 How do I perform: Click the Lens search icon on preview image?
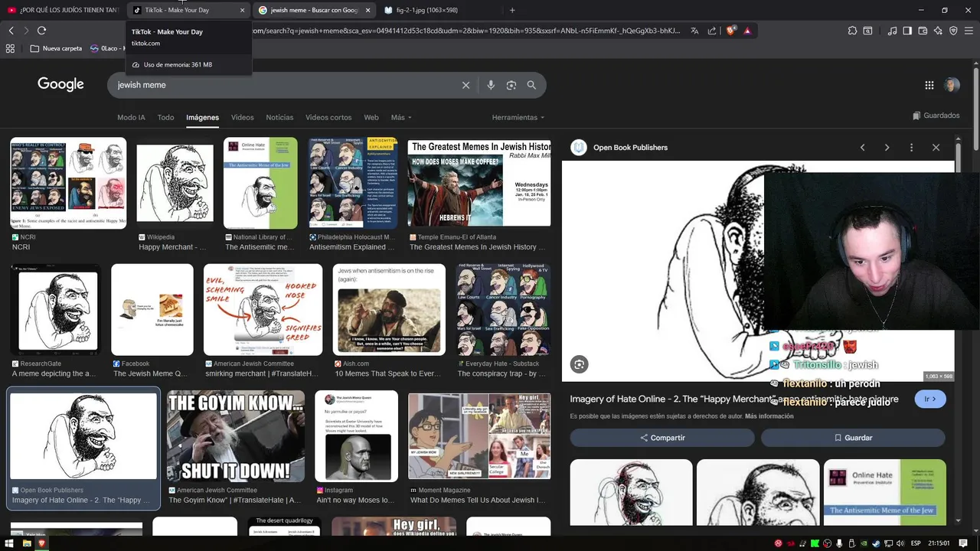click(580, 365)
